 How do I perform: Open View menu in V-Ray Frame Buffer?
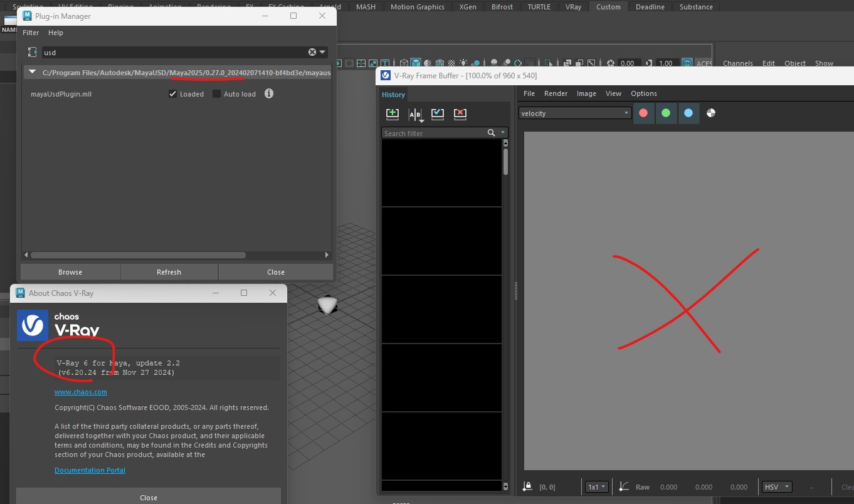[x=613, y=93]
